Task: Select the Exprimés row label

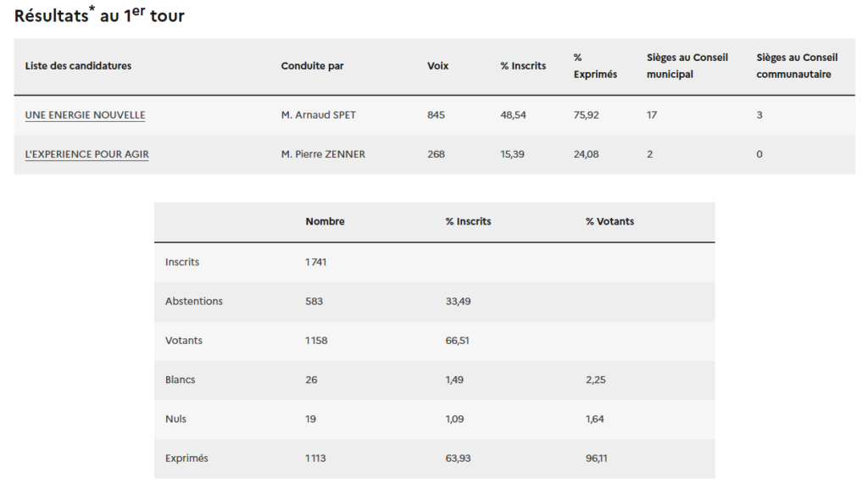Action: 186,458
